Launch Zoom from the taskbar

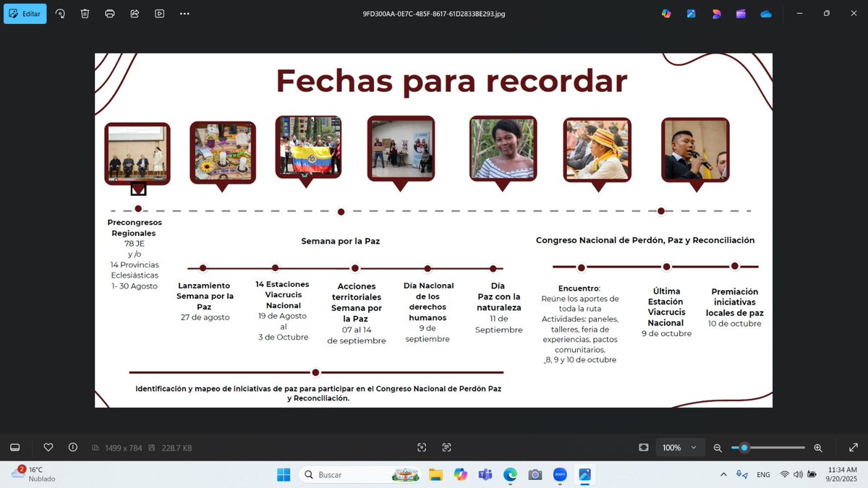[560, 474]
